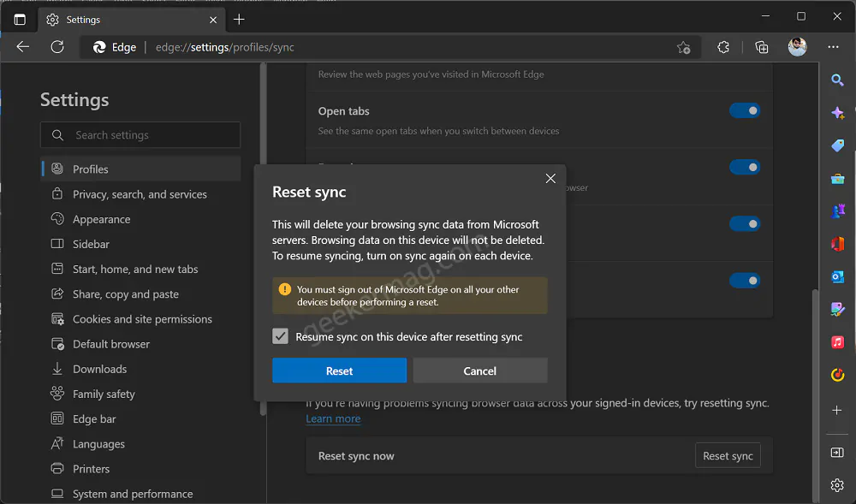This screenshot has width=856, height=504.
Task: Open sidebar Games chess icon
Action: pyautogui.click(x=837, y=210)
